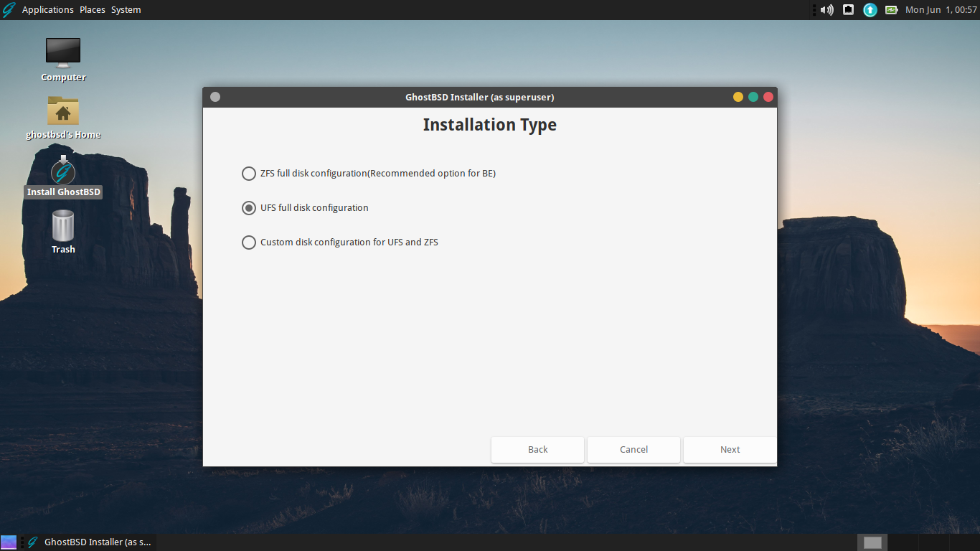Minimize the installer via yellow button
Image resolution: width=980 pixels, height=551 pixels.
coord(738,97)
